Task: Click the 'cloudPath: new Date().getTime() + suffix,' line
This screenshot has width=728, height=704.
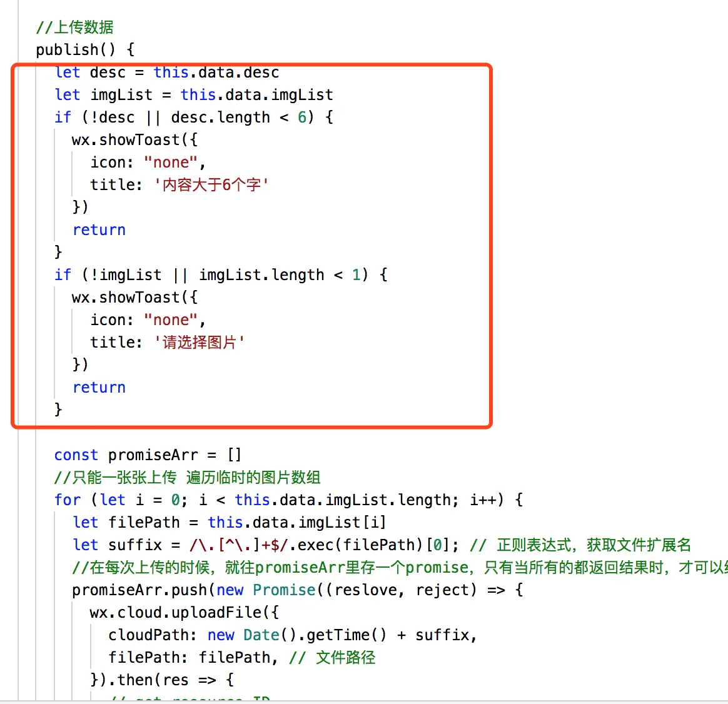Action: pos(293,635)
